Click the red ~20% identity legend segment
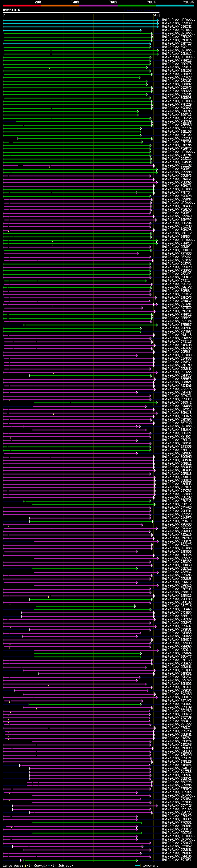Screen dimensions: 197x868 (x=22, y=6)
